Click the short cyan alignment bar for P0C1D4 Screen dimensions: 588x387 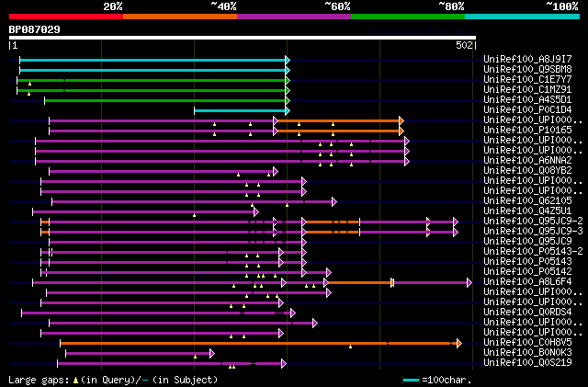pos(240,110)
